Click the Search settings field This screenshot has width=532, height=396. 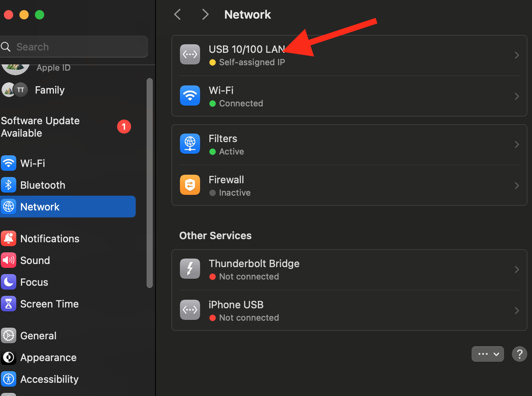[74, 47]
